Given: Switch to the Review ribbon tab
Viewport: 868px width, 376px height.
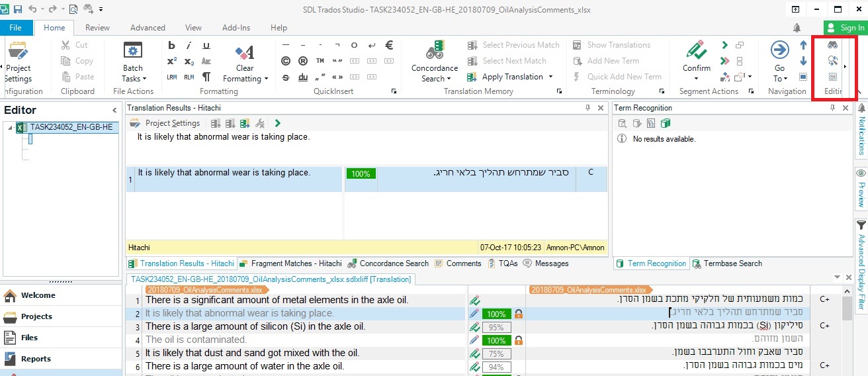Looking at the screenshot, I should tap(97, 28).
